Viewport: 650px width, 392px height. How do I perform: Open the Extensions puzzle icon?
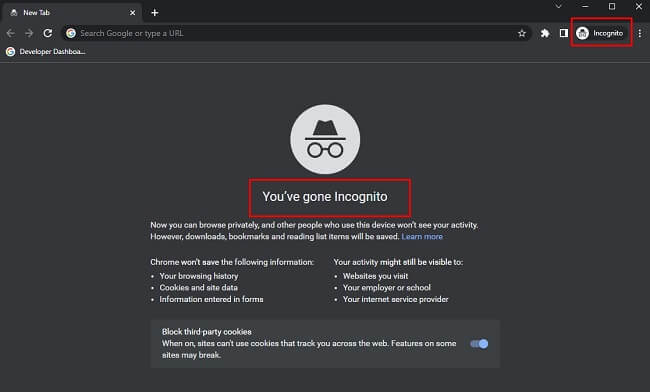coord(545,33)
